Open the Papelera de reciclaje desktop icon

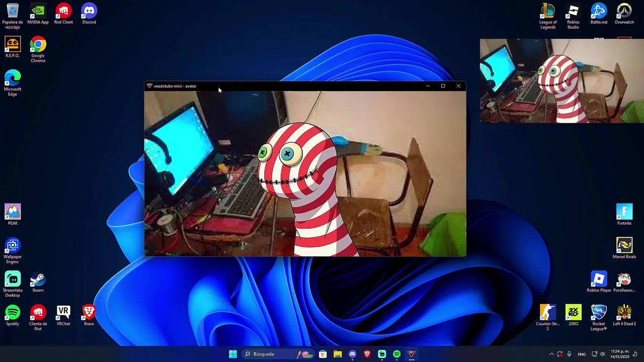[13, 16]
